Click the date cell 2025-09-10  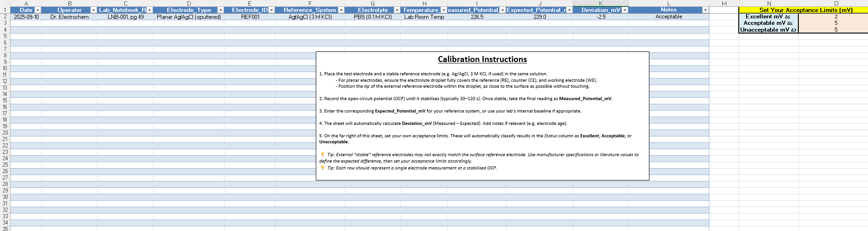pos(26,17)
